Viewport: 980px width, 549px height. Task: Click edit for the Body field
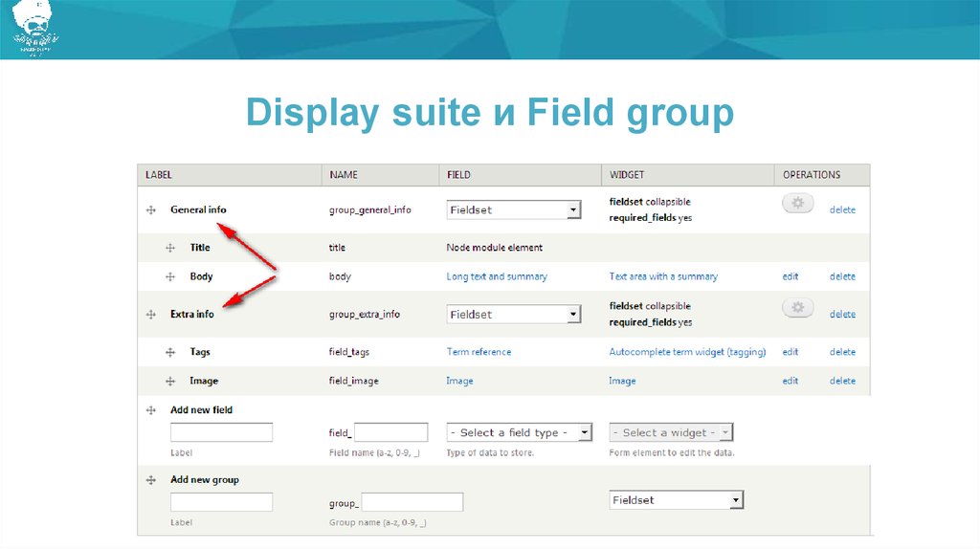790,276
